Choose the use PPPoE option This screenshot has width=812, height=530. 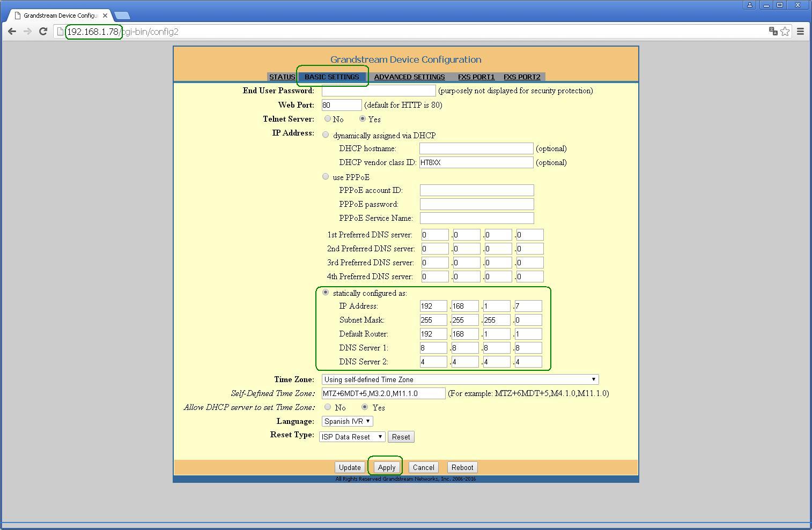click(x=326, y=177)
